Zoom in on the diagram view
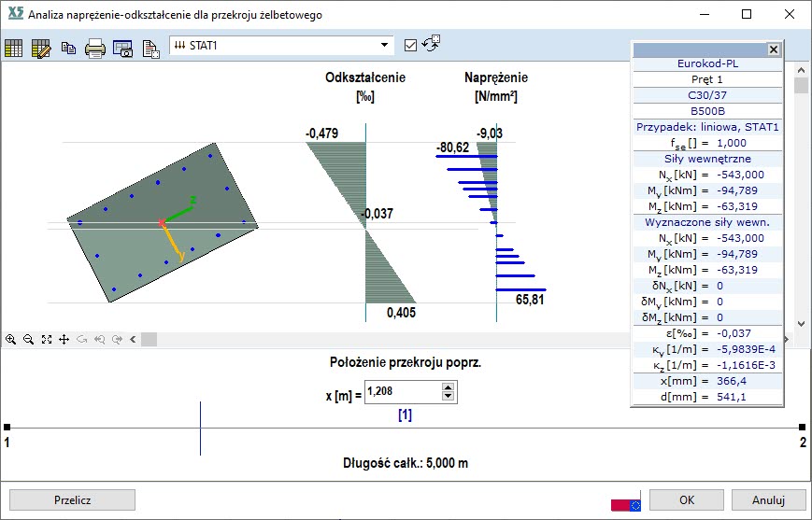This screenshot has width=812, height=520. [11, 340]
